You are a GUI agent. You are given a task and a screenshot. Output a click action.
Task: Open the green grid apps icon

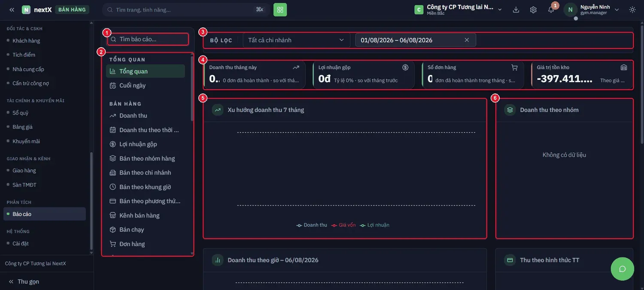coord(280,9)
